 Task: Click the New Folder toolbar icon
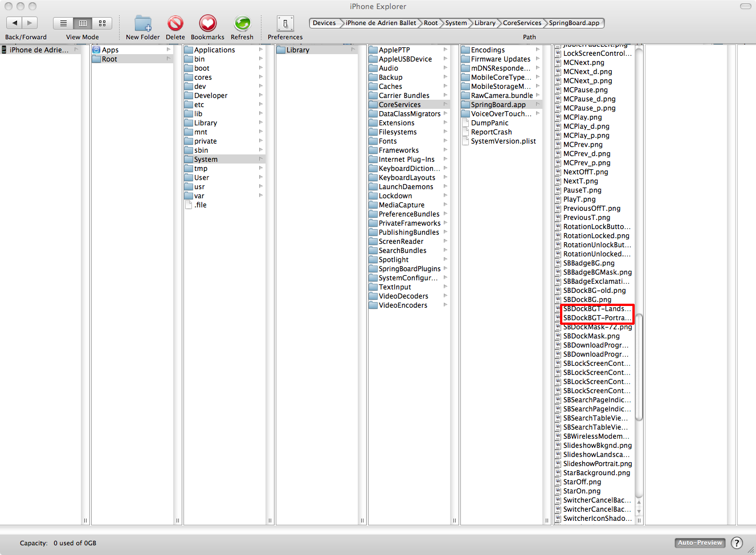(143, 23)
